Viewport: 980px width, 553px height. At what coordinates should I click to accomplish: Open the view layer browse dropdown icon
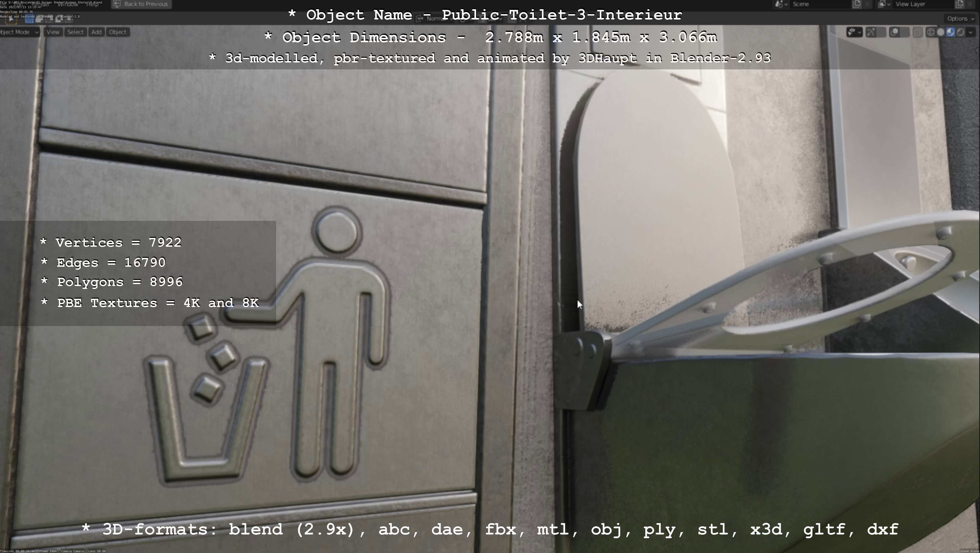point(884,4)
